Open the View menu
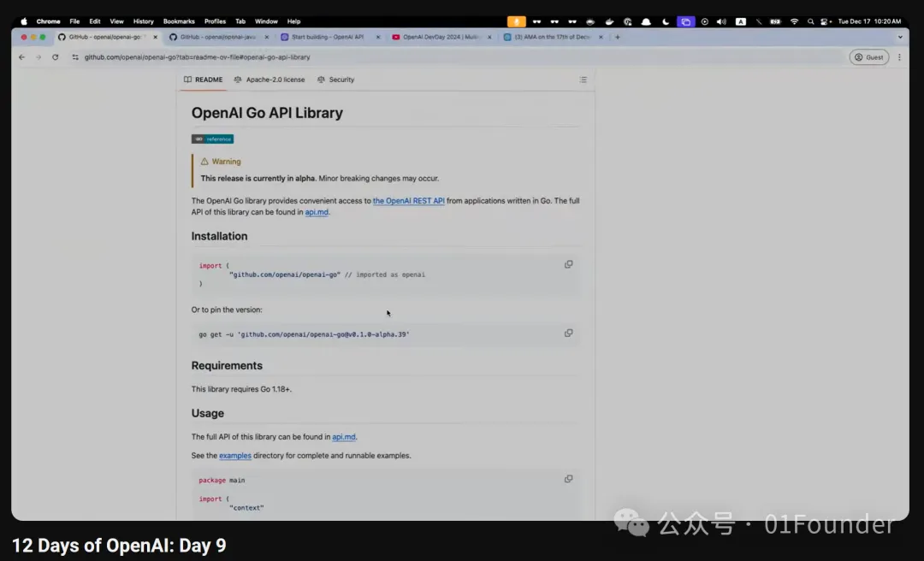Image resolution: width=924 pixels, height=561 pixels. pyautogui.click(x=116, y=21)
